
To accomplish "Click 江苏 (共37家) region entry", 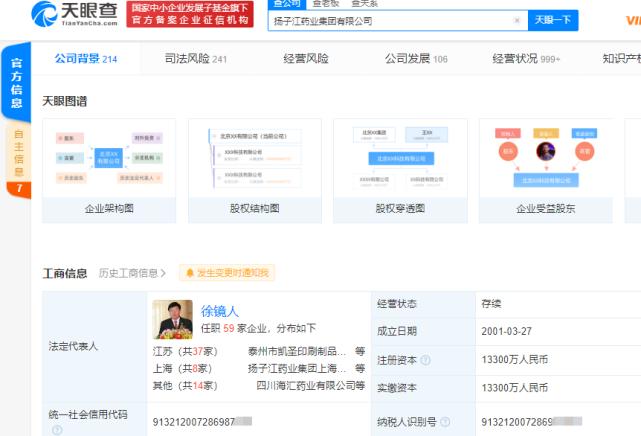I will pos(185,351).
